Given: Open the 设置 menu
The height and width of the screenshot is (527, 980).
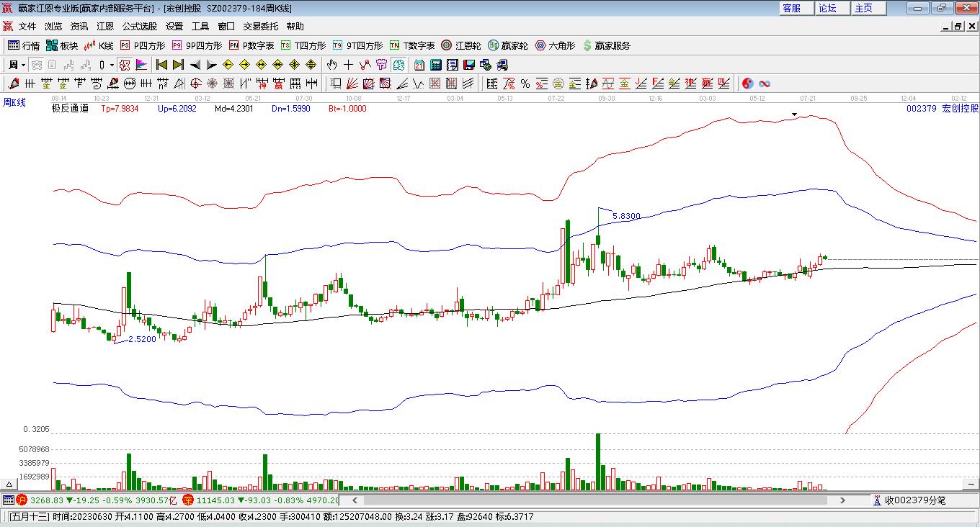Looking at the screenshot, I should 174,27.
